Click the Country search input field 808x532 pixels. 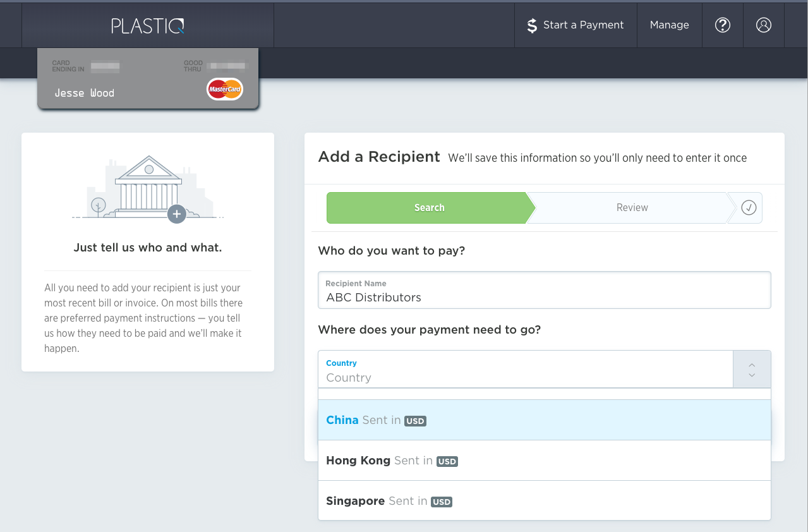coord(525,377)
